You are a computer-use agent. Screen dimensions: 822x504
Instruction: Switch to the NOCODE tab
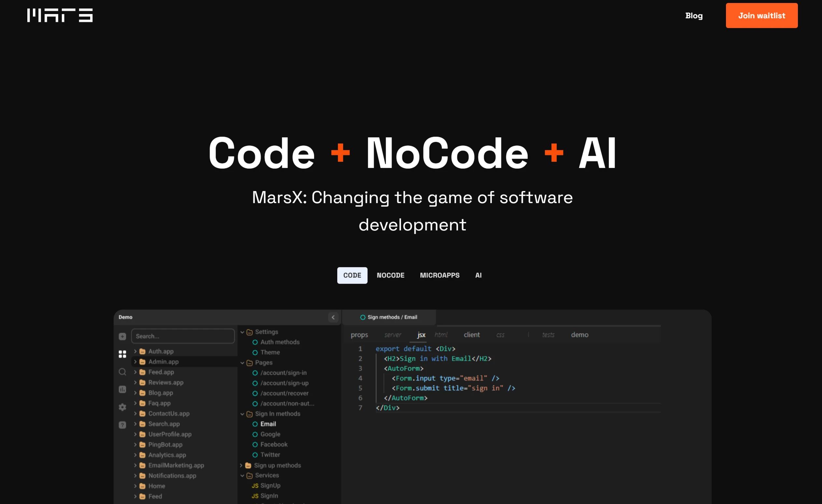pos(390,275)
